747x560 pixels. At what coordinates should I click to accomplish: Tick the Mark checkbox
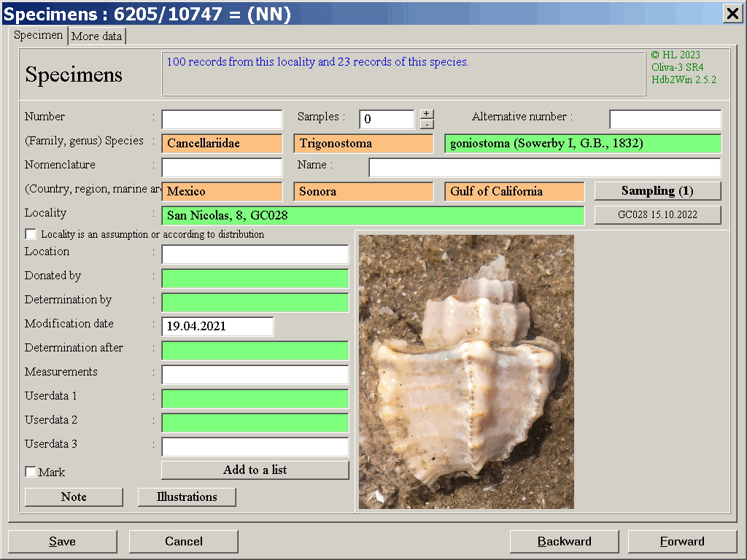pyautogui.click(x=31, y=472)
